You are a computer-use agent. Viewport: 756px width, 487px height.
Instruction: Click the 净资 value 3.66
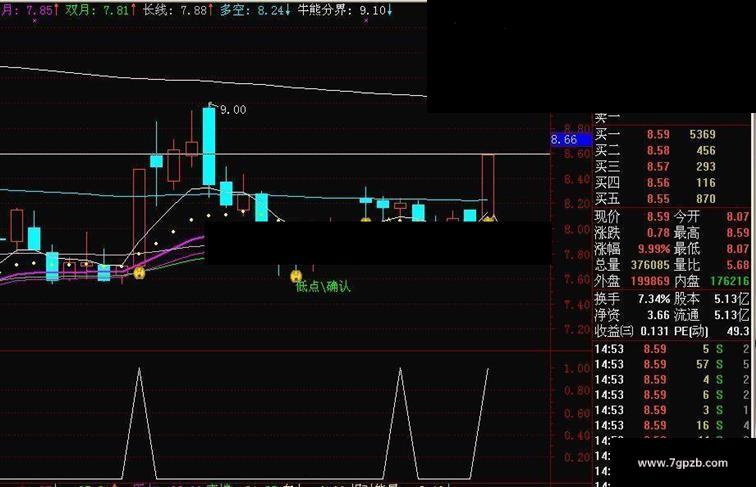point(658,315)
